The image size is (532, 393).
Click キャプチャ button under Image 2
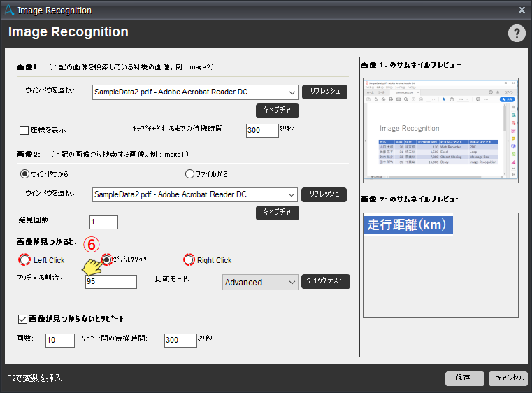tap(278, 213)
